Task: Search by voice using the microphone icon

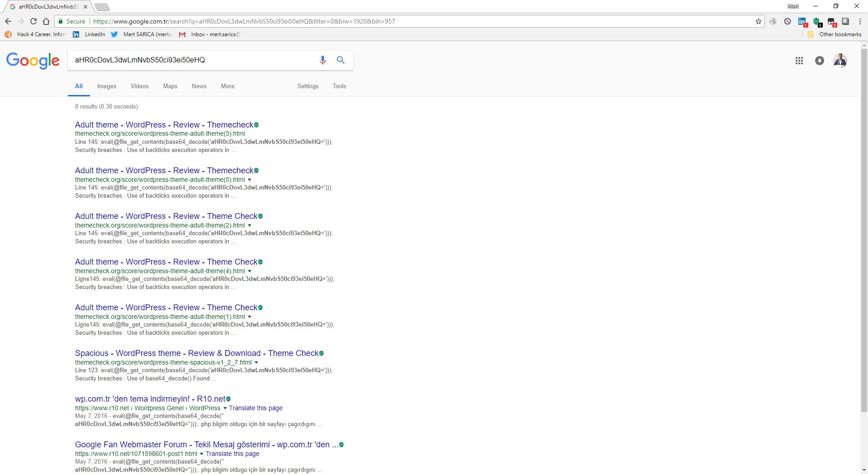Action: (323, 60)
